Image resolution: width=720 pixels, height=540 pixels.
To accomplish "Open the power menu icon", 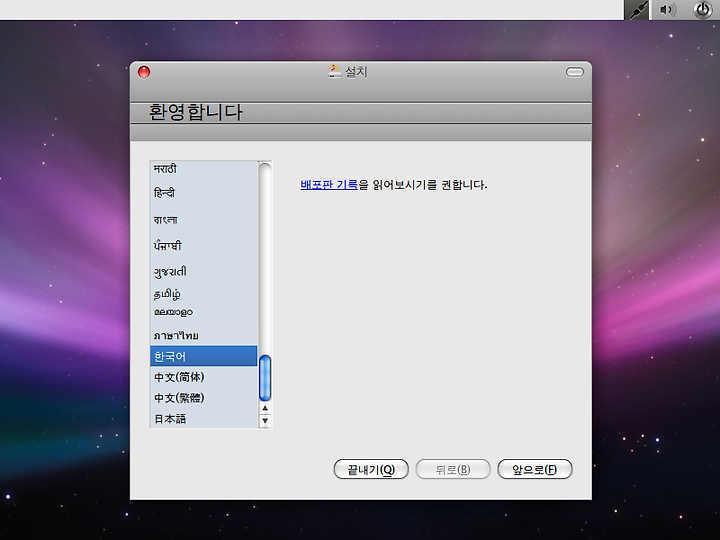I will [x=703, y=10].
